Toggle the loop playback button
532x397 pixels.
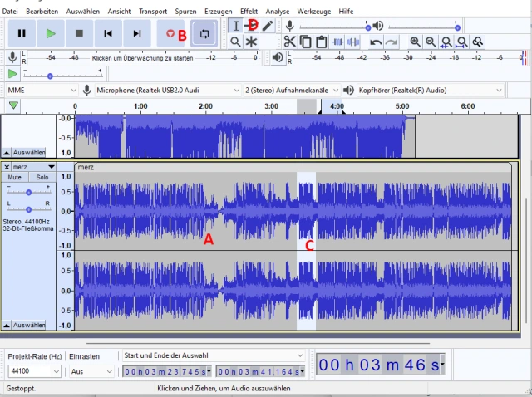[202, 33]
